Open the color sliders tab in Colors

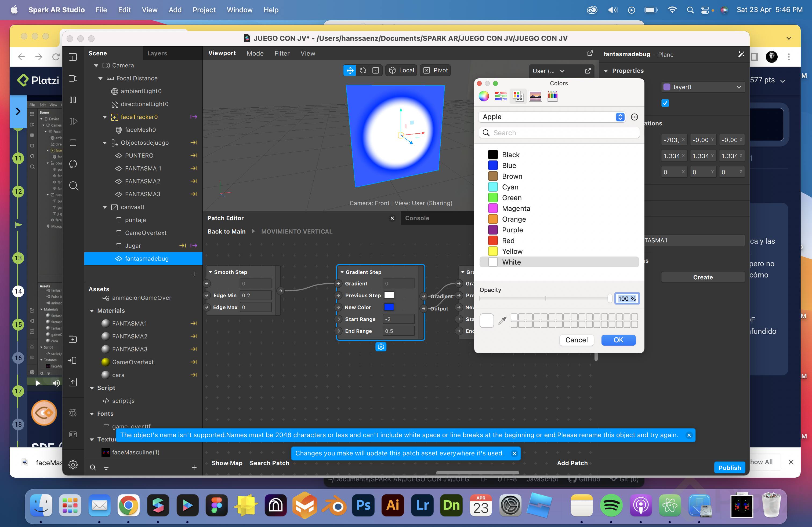(x=501, y=96)
